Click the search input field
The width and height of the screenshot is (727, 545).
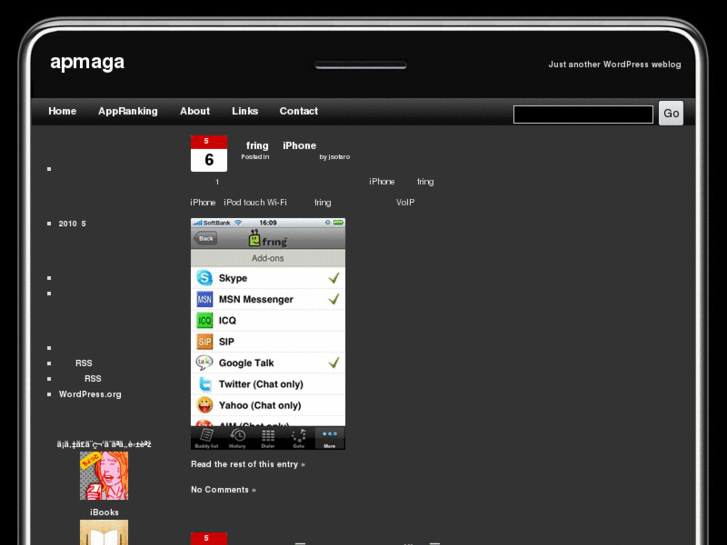coord(583,114)
